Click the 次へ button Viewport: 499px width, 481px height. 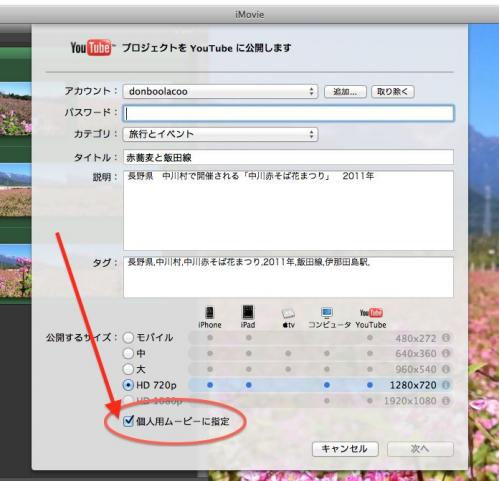420,449
